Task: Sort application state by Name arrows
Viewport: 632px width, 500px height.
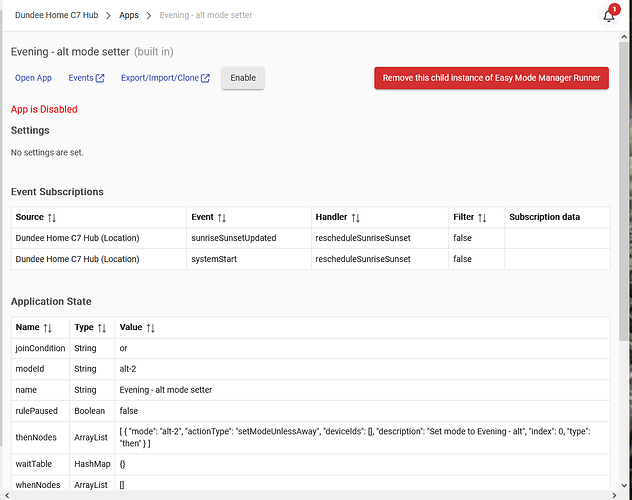Action: tap(48, 328)
